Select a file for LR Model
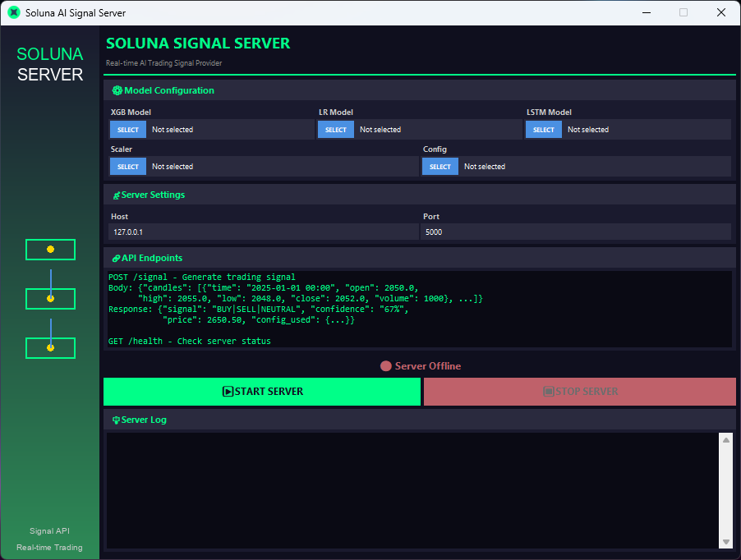The width and height of the screenshot is (741, 560). tap(335, 130)
